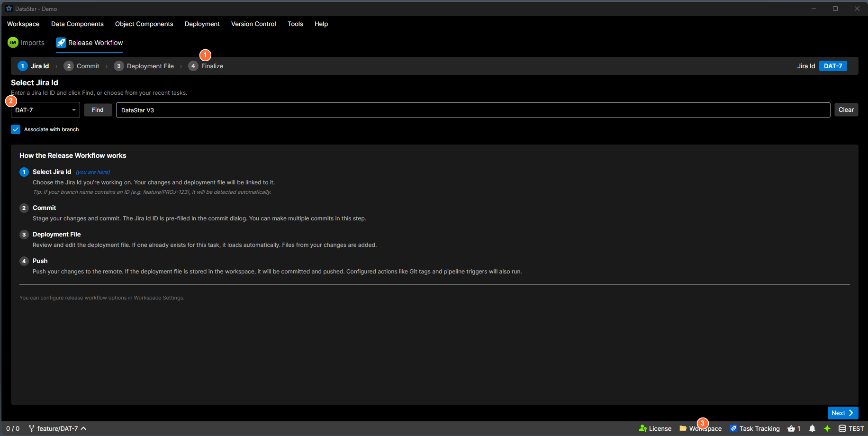
Task: Click the DataStar app icon in title bar
Action: coord(9,9)
